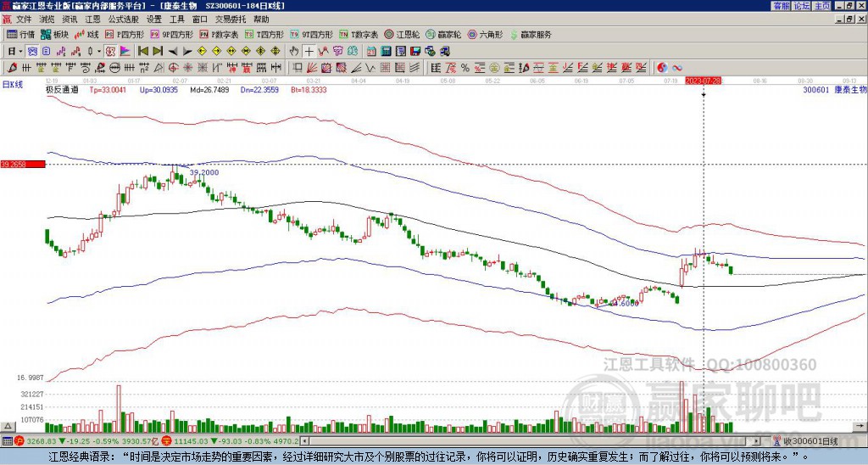
Task: Click the 11145.03 Shenzhen index readout
Action: click(x=192, y=442)
